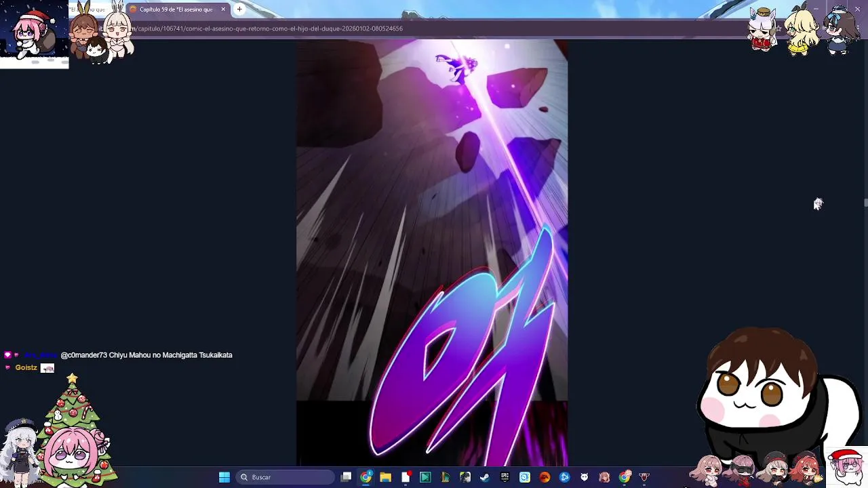Click the Goistz chat username

[x=26, y=367]
